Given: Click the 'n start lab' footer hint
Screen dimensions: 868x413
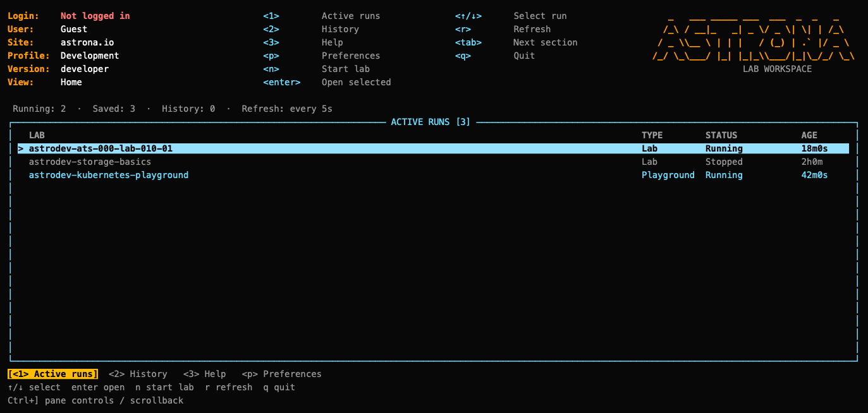Looking at the screenshot, I should pyautogui.click(x=164, y=387).
